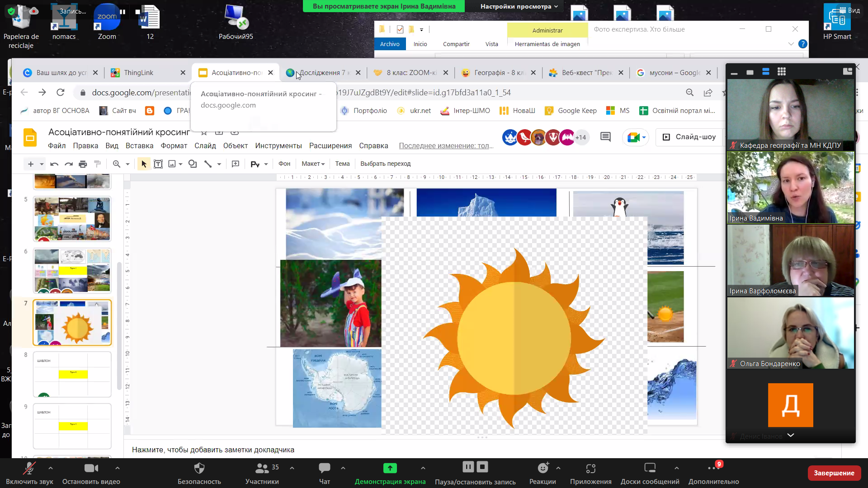Open input tools language dropdown
The width and height of the screenshot is (868, 488).
(x=266, y=164)
